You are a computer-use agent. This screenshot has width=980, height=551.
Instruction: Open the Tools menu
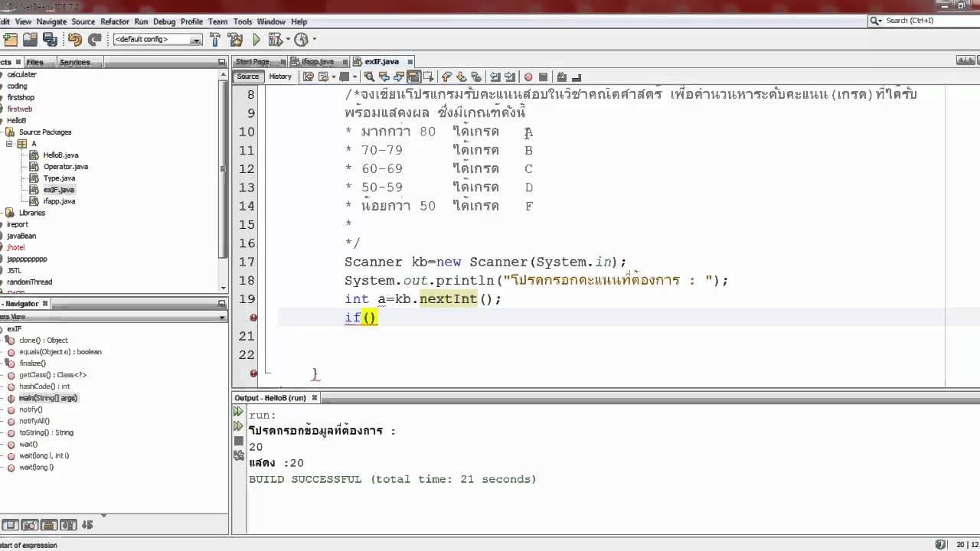click(x=243, y=21)
